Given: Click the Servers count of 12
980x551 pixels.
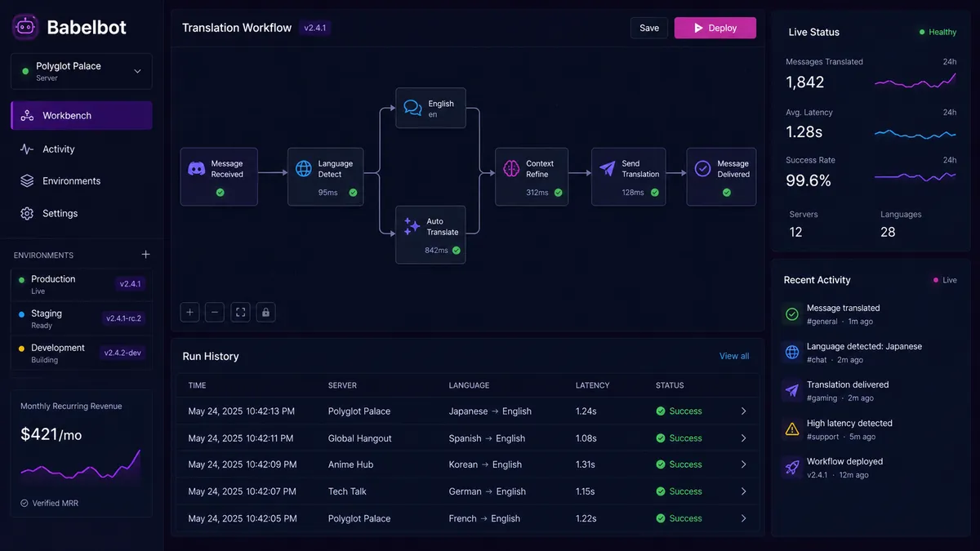Looking at the screenshot, I should click(x=796, y=232).
